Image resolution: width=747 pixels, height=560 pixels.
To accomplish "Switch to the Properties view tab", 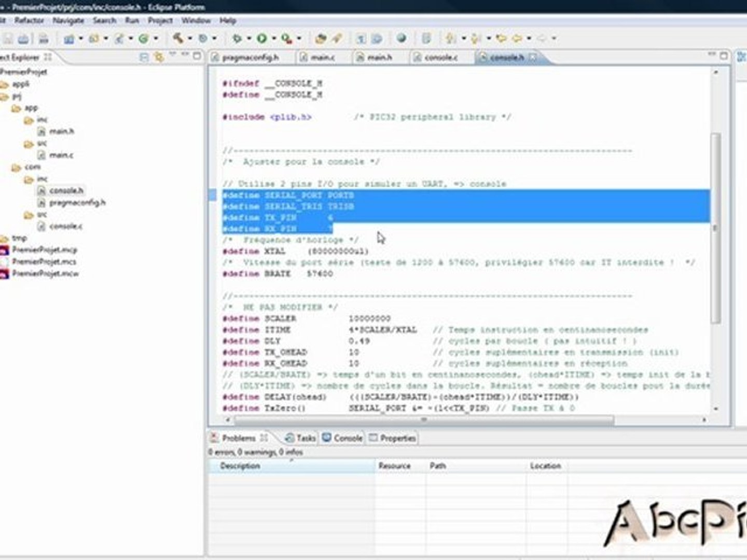I will point(393,438).
